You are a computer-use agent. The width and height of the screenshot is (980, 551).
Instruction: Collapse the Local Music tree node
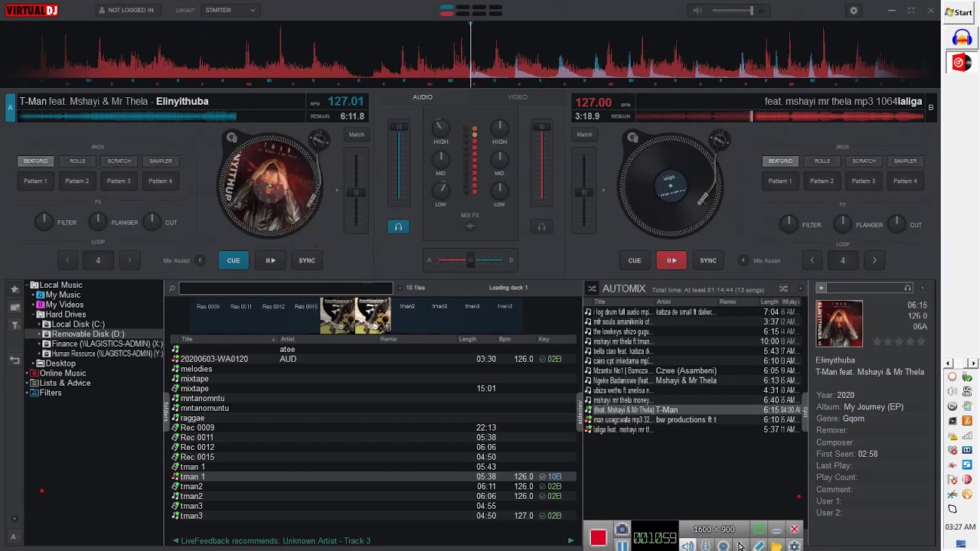tap(28, 285)
